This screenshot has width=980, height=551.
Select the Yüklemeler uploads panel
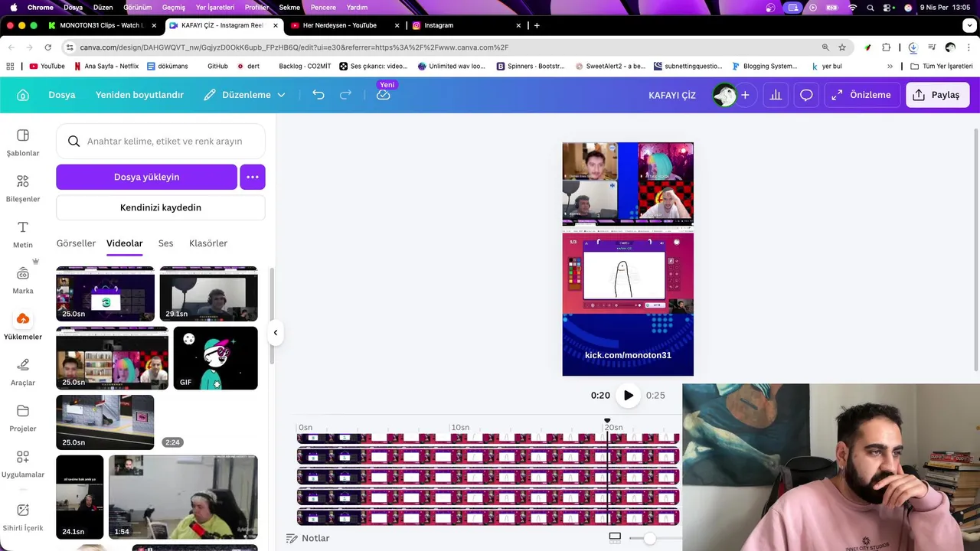click(x=23, y=326)
